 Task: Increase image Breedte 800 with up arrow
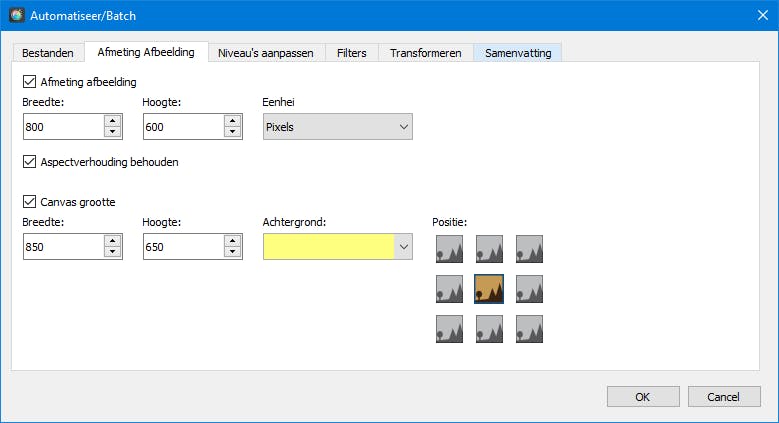pyautogui.click(x=112, y=121)
